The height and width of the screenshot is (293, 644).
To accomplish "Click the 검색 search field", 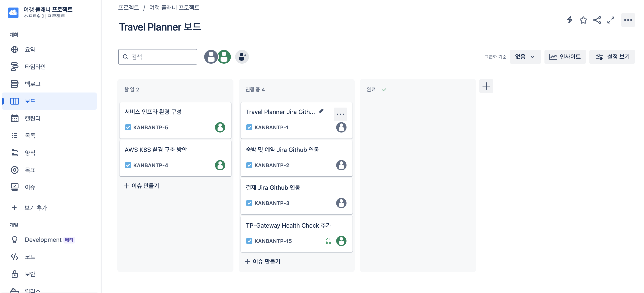I will click(158, 57).
